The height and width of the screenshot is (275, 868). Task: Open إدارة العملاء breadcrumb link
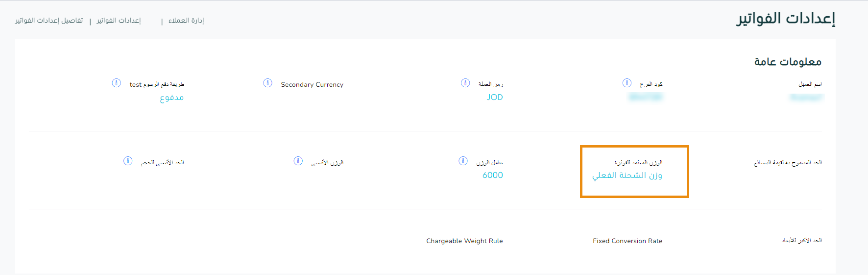click(x=186, y=21)
